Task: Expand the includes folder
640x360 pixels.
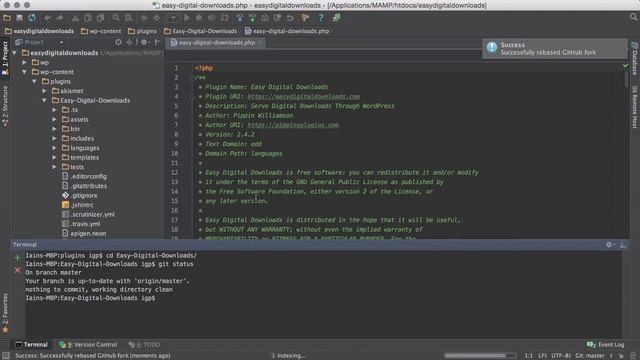Action: [54, 138]
